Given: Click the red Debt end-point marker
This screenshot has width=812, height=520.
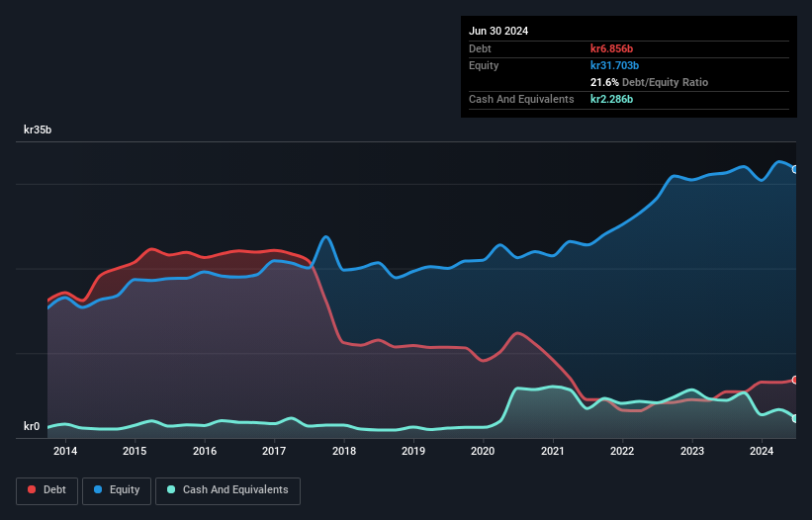Looking at the screenshot, I should tap(795, 380).
